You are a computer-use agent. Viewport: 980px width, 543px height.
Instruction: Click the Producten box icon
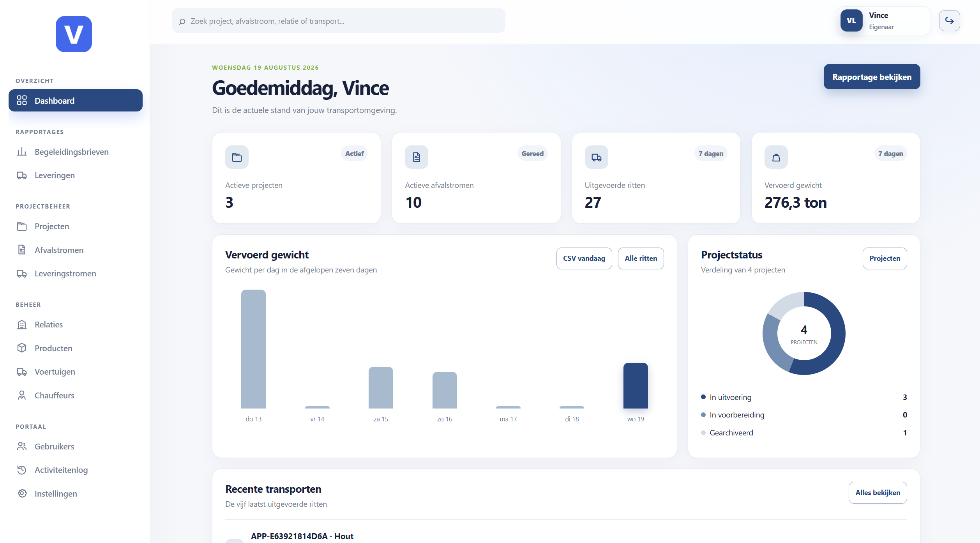pos(22,348)
